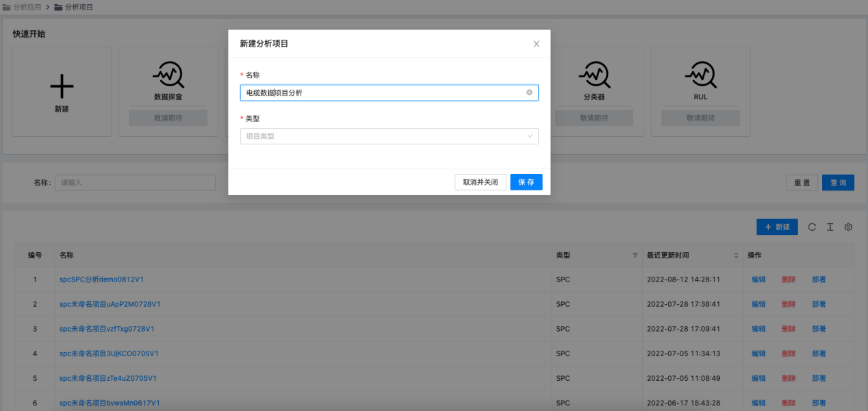Click the column height density icon
Viewport: 868px width, 411px height.
click(x=830, y=227)
